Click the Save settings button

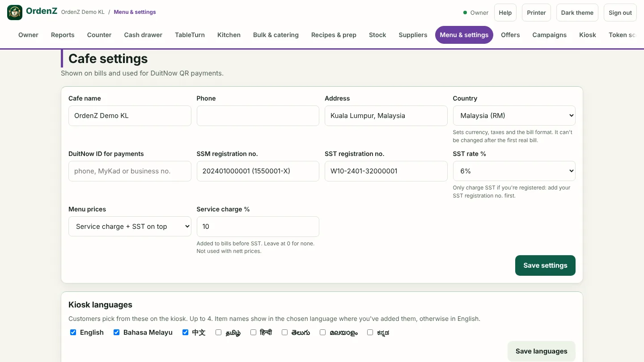[545, 265]
